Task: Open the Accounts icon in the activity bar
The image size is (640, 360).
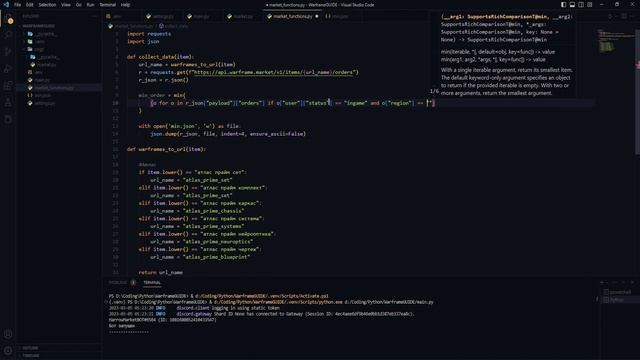Action: (x=8, y=334)
